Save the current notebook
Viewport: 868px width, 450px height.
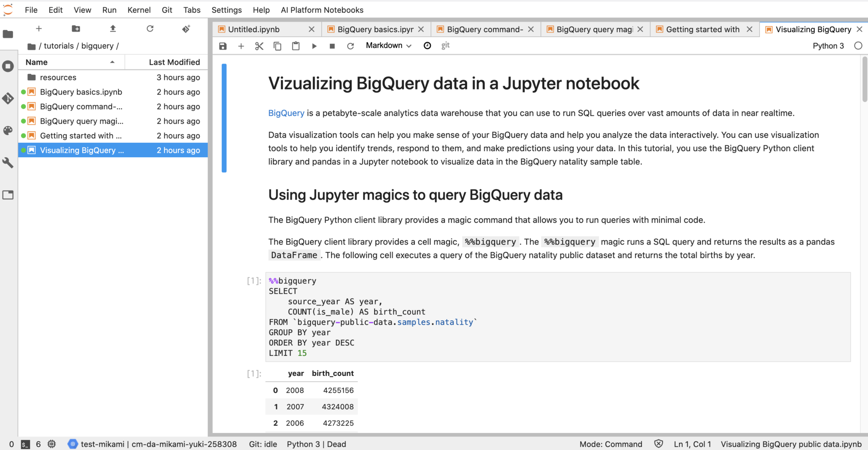tap(222, 46)
